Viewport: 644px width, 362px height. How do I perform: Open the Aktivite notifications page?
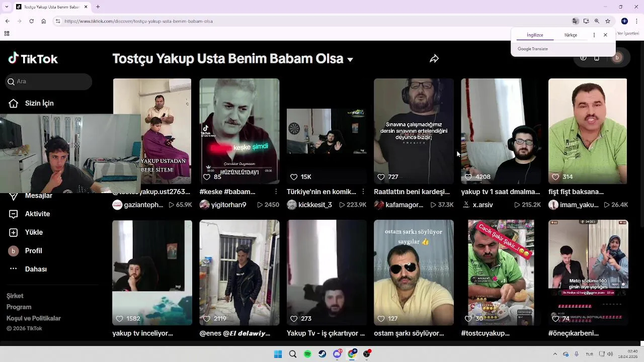pos(30,214)
